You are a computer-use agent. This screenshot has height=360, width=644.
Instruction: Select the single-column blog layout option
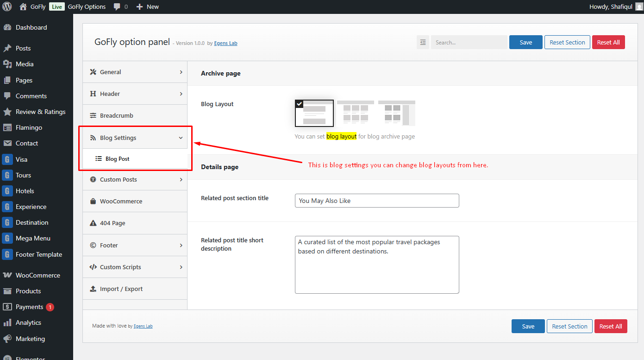(314, 113)
